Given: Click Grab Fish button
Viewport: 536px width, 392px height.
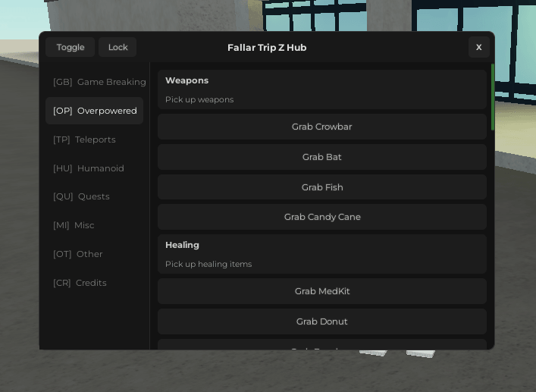Looking at the screenshot, I should pos(322,187).
